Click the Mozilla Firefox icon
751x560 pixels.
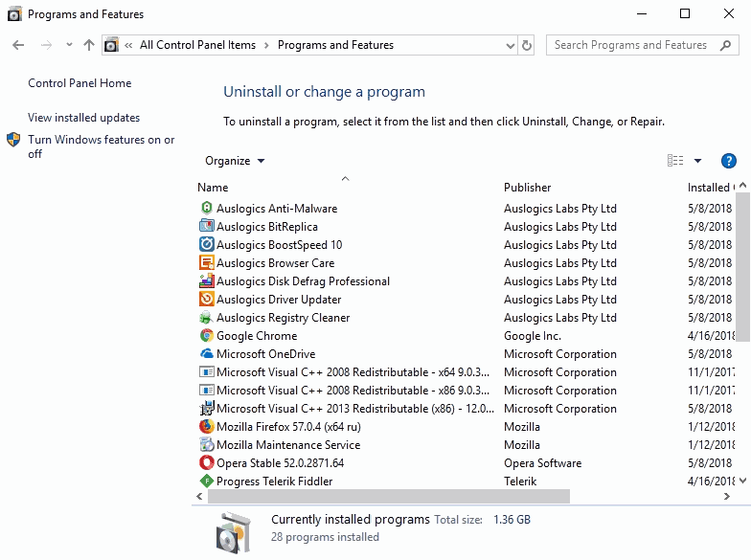tap(207, 427)
